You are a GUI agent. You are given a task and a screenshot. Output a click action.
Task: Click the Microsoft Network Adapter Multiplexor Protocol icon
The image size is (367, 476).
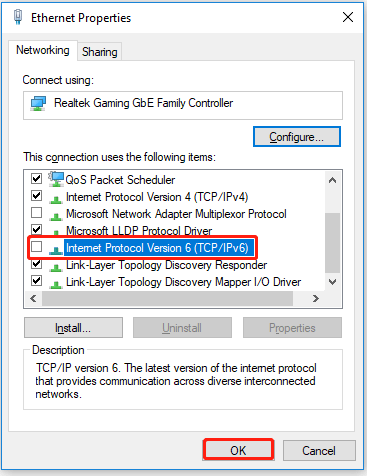56,216
